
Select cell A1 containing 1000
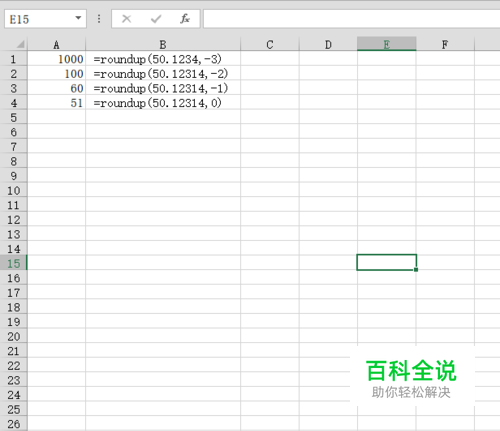tap(56, 59)
